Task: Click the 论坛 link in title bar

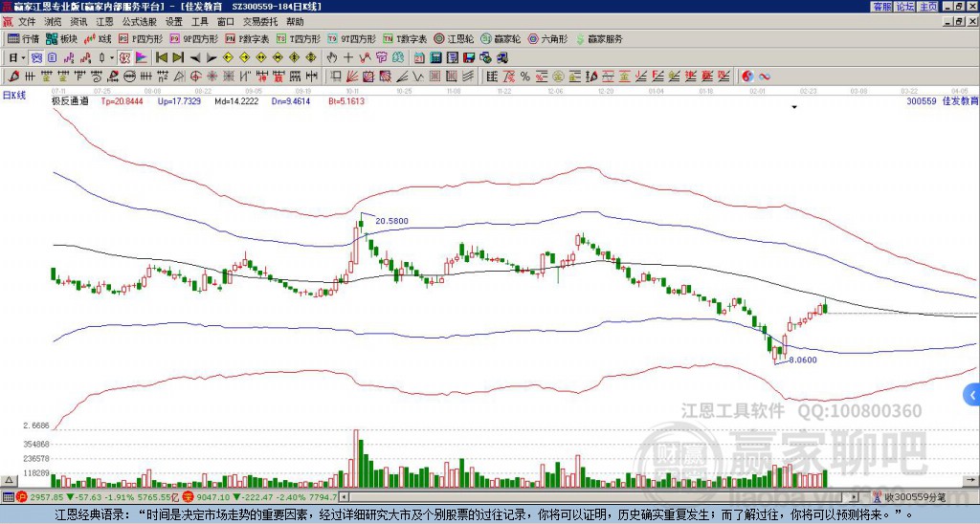Action: pos(904,7)
